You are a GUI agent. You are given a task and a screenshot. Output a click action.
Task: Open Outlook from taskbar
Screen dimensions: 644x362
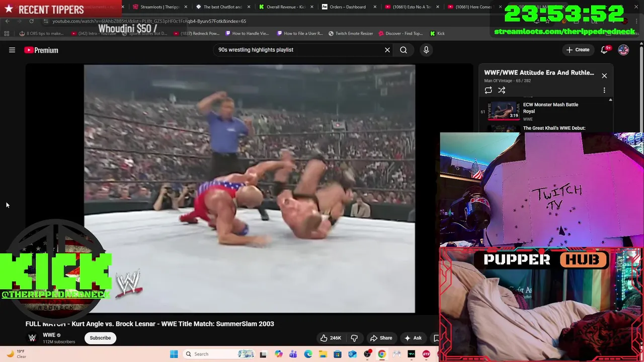pyautogui.click(x=352, y=354)
